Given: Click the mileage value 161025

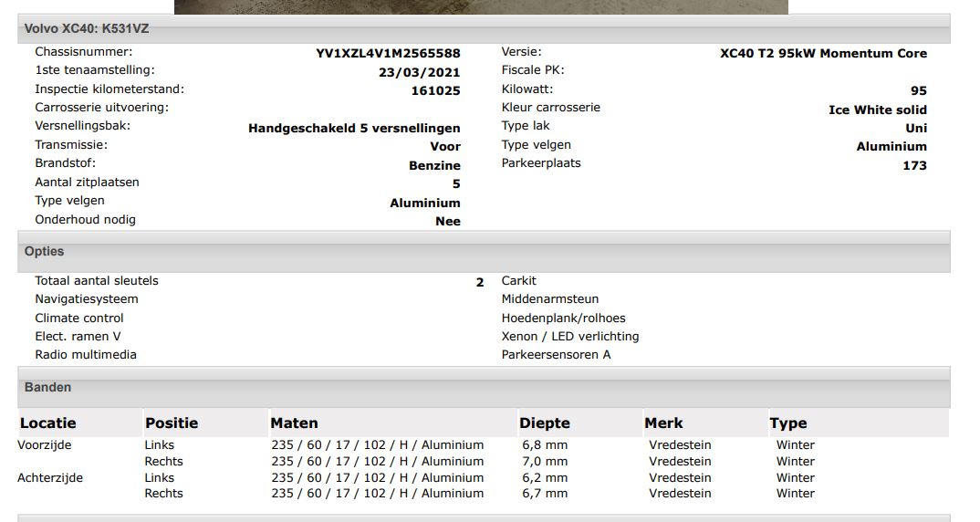Looking at the screenshot, I should click(x=435, y=90).
